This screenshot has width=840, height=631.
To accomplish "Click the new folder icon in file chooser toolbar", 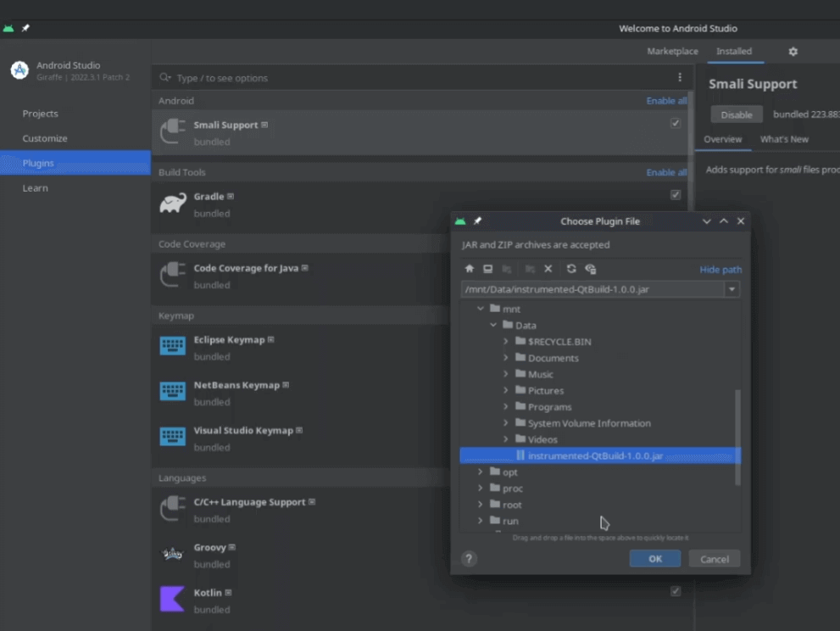I will [x=530, y=269].
